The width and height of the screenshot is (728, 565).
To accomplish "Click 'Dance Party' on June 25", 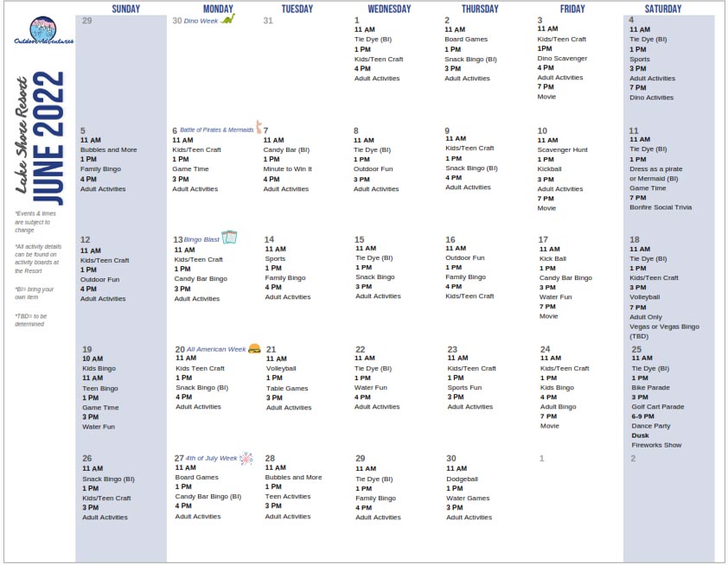I will 651,426.
